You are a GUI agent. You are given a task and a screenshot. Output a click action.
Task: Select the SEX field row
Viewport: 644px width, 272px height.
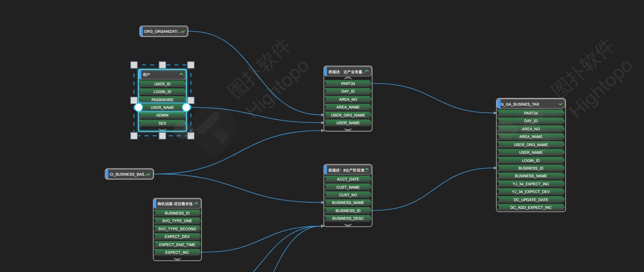pyautogui.click(x=162, y=123)
